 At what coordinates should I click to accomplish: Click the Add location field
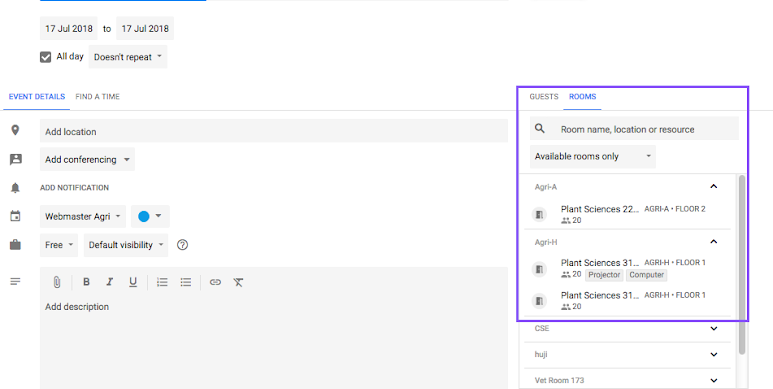tap(274, 131)
